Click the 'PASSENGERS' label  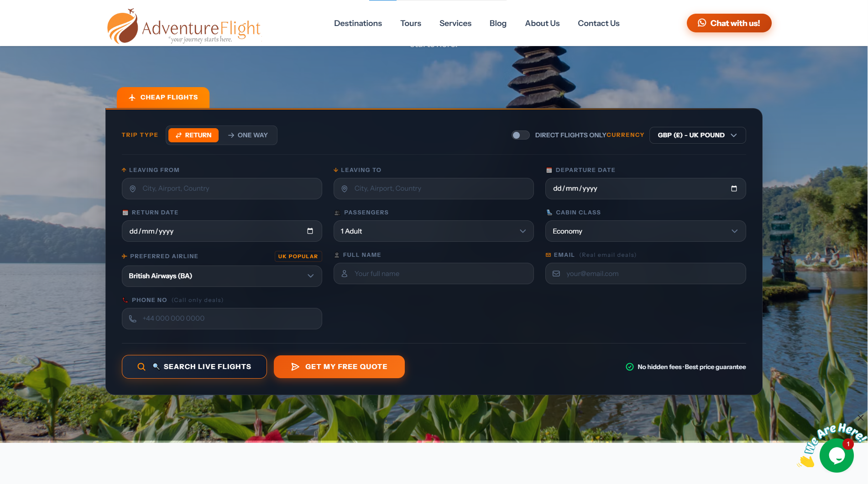366,213
